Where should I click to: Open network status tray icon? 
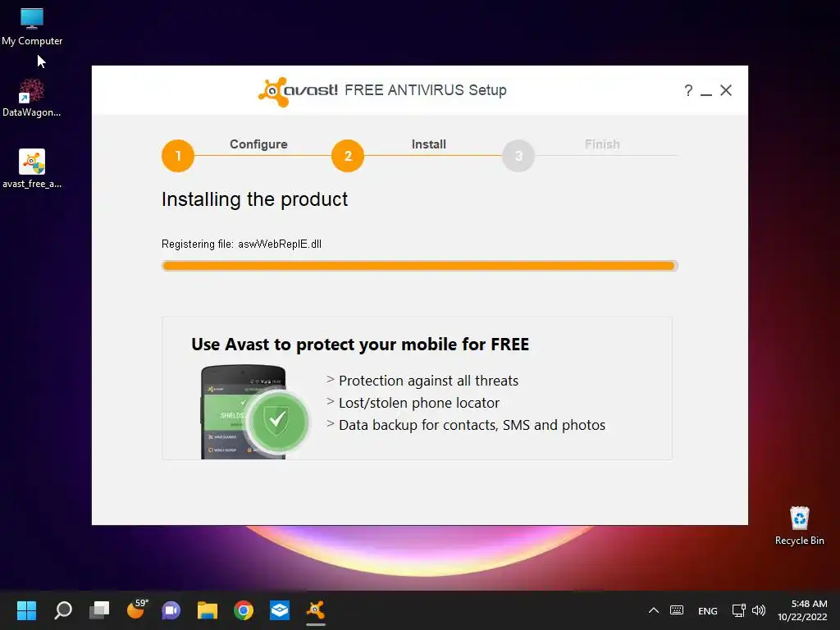tap(739, 610)
